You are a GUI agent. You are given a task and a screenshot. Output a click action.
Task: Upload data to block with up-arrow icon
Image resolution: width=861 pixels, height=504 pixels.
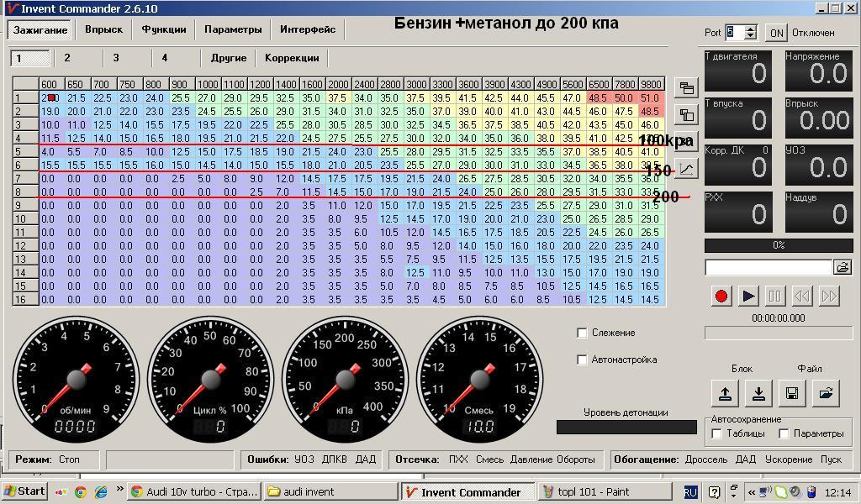coord(725,392)
